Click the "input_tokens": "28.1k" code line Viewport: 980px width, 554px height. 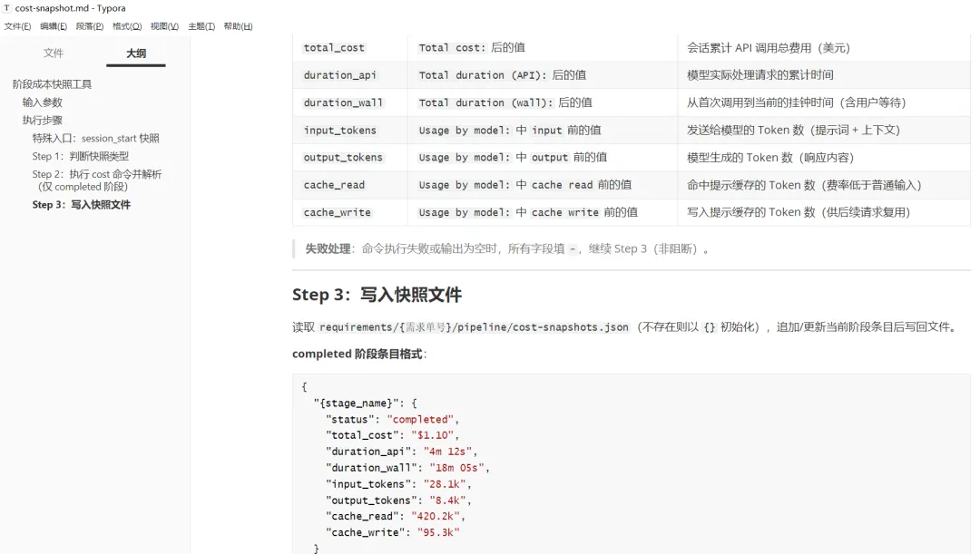click(x=398, y=484)
